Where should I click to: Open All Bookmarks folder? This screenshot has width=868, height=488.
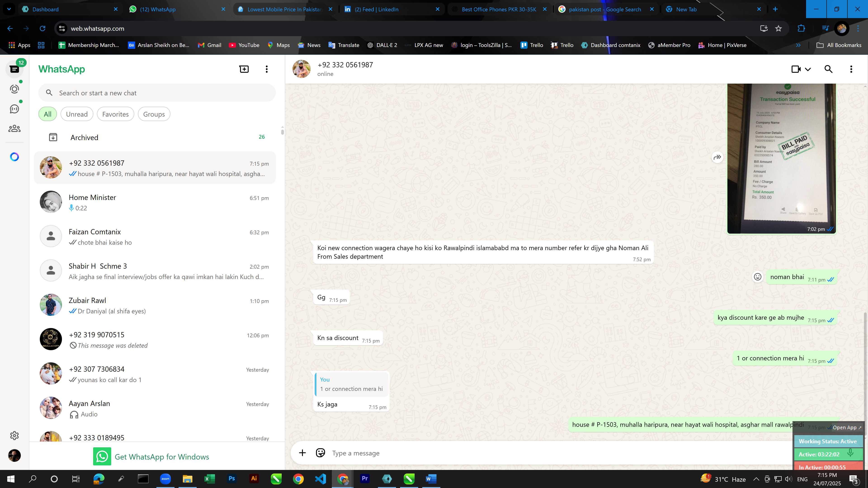coord(839,45)
